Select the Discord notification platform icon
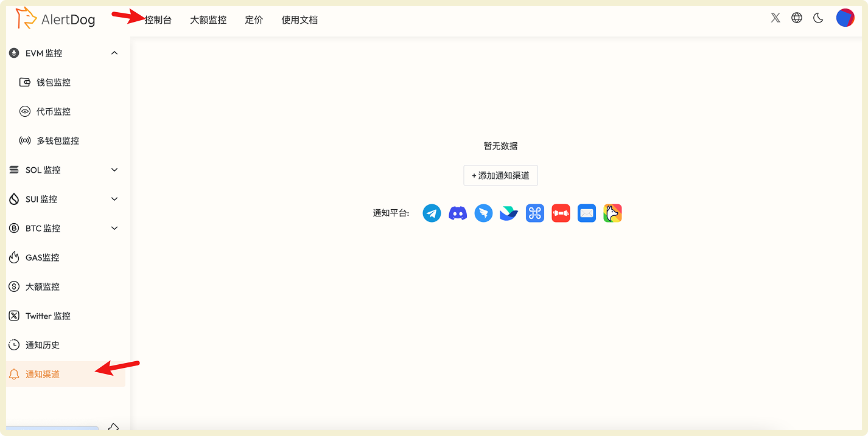868x436 pixels. click(x=458, y=213)
